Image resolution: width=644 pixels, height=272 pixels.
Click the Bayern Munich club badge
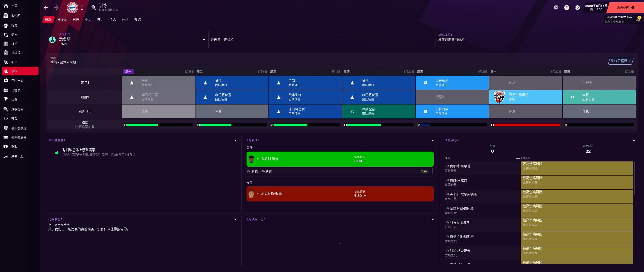(x=72, y=8)
